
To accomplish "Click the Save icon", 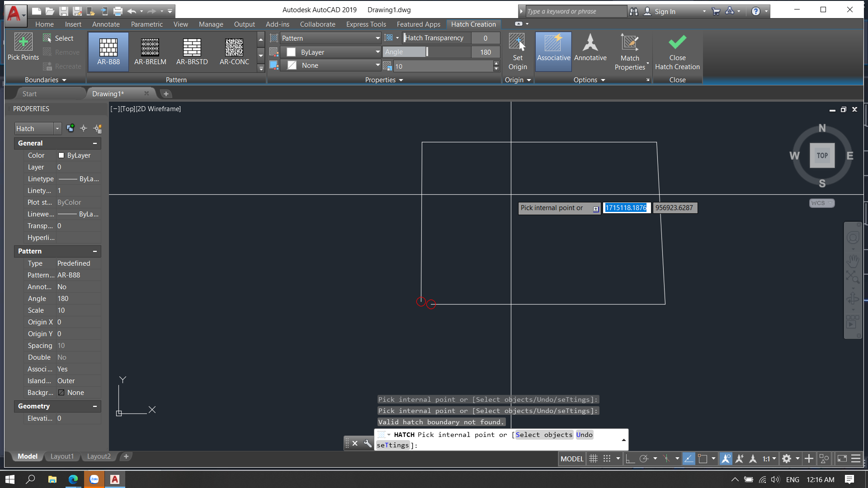I will (x=64, y=11).
